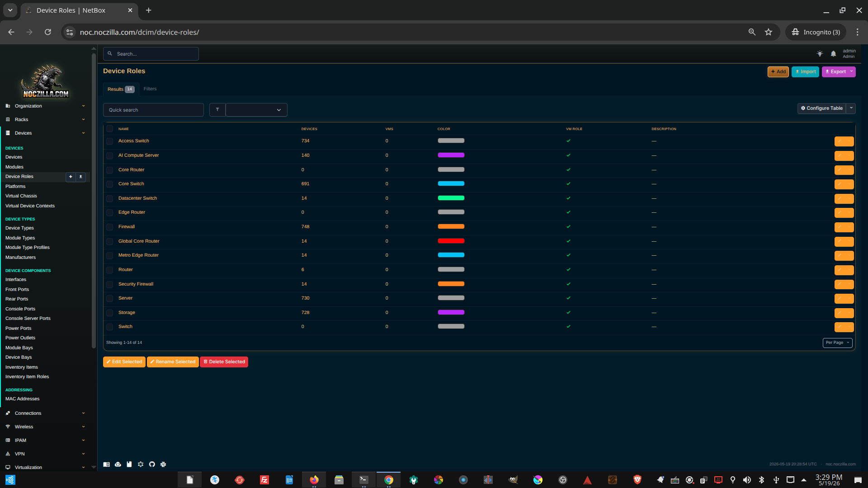The width and height of the screenshot is (868, 488).
Task: Click the green Datacenter Switch color swatch
Action: pyautogui.click(x=451, y=198)
